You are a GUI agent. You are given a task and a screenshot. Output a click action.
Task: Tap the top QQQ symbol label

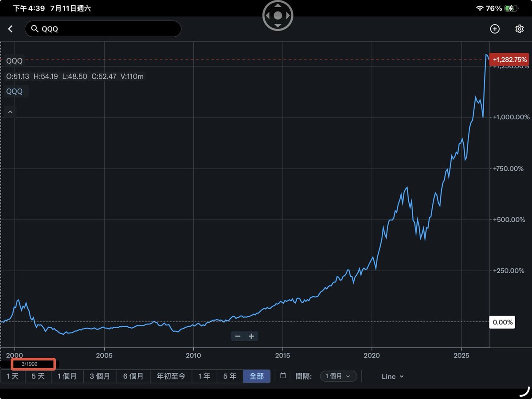tap(15, 61)
